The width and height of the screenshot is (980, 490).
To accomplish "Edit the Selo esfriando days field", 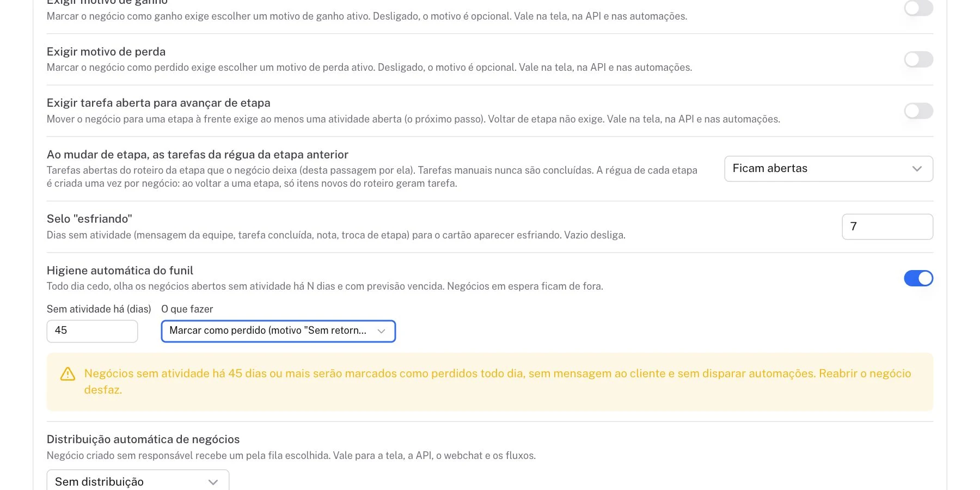I will (887, 226).
